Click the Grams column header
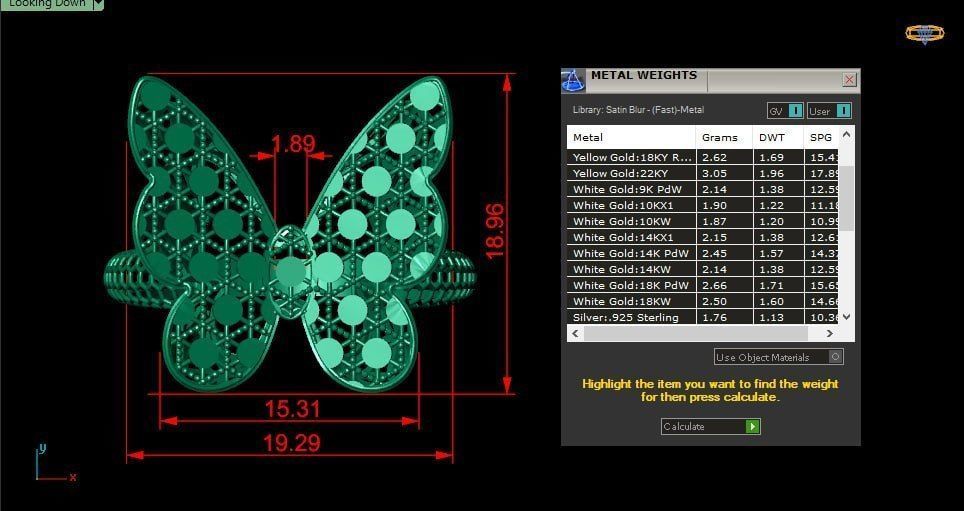Image resolution: width=964 pixels, height=511 pixels. (x=724, y=137)
